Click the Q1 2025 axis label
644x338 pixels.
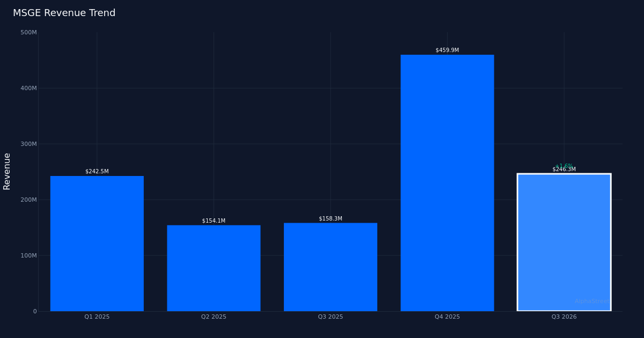click(97, 317)
